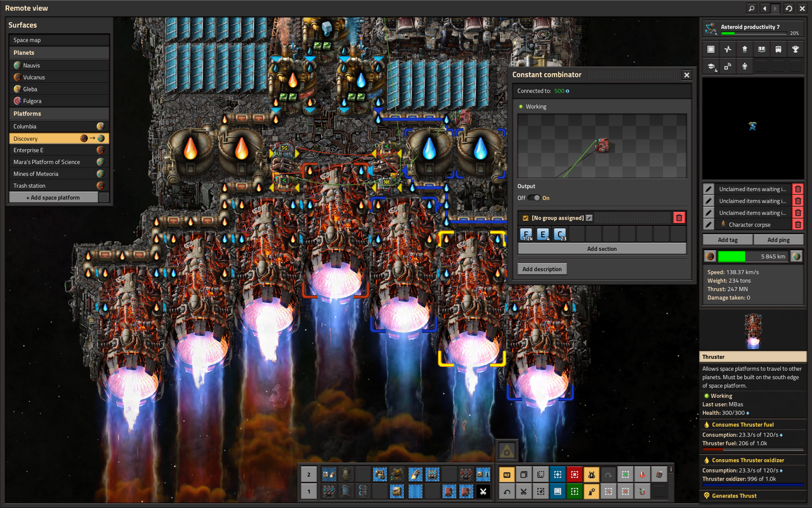Screen dimensions: 812x508
Task: Click the return/undo arrow in title bar
Action: [x=789, y=8]
